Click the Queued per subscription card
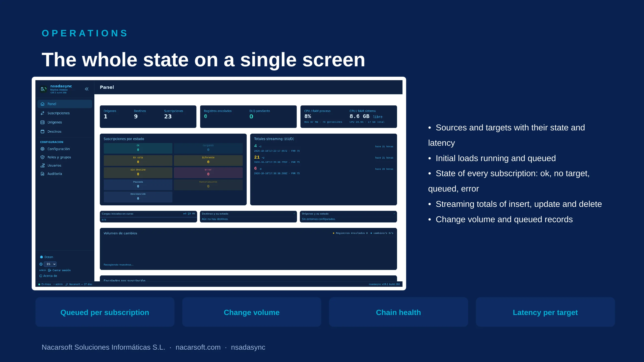Viewport: 644px width, 362px height. click(105, 312)
